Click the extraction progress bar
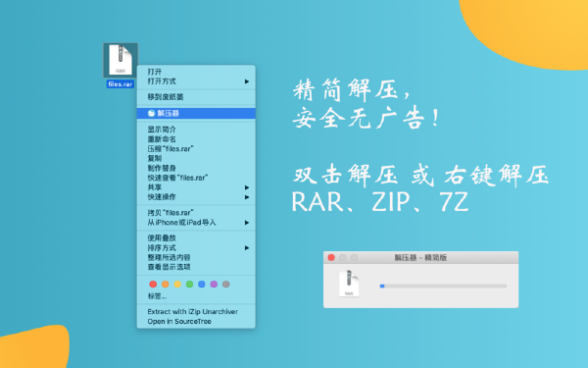Image resolution: width=588 pixels, height=368 pixels. tap(443, 287)
